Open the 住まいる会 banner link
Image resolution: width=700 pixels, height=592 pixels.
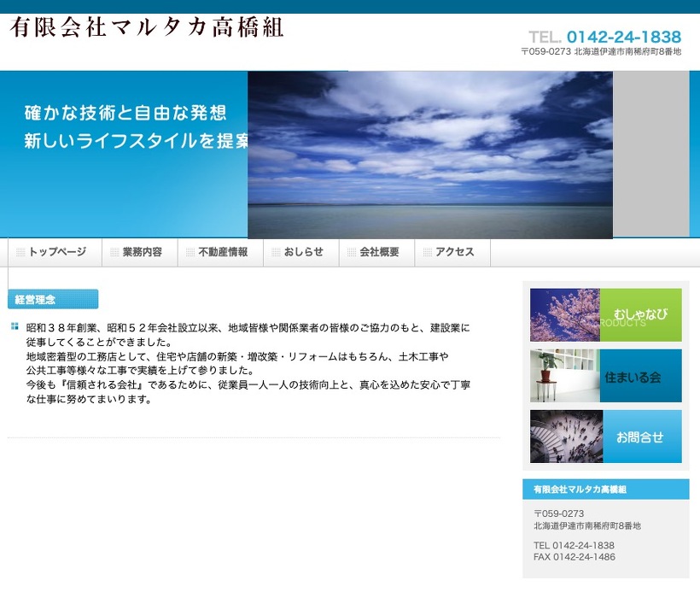pyautogui.click(x=605, y=376)
